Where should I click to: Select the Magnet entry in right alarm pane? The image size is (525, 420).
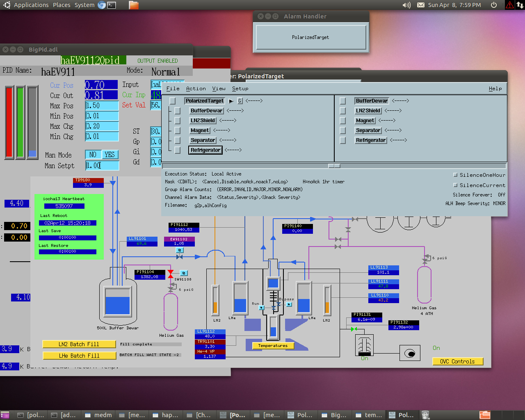[365, 121]
